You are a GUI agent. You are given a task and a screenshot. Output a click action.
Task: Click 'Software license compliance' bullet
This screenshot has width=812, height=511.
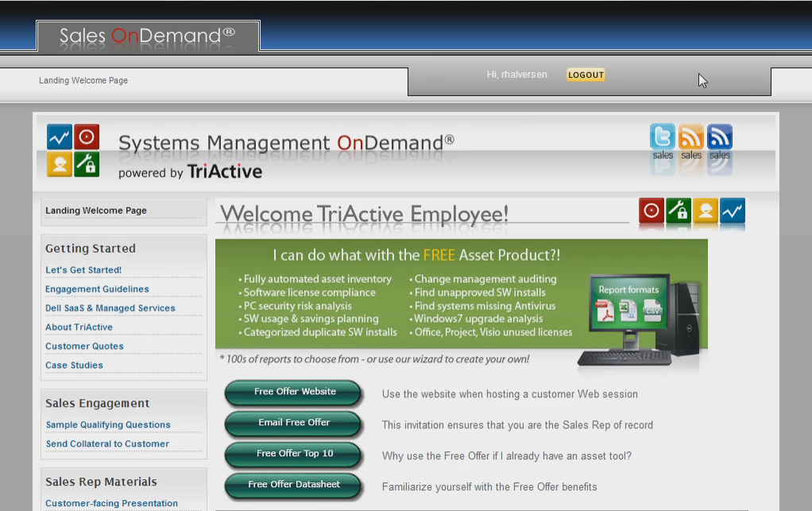[310, 292]
